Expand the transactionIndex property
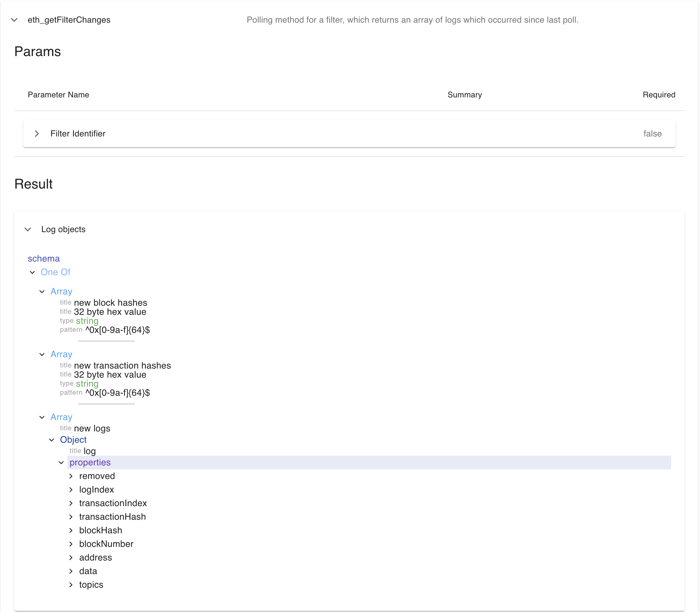The width and height of the screenshot is (700, 612). (71, 503)
